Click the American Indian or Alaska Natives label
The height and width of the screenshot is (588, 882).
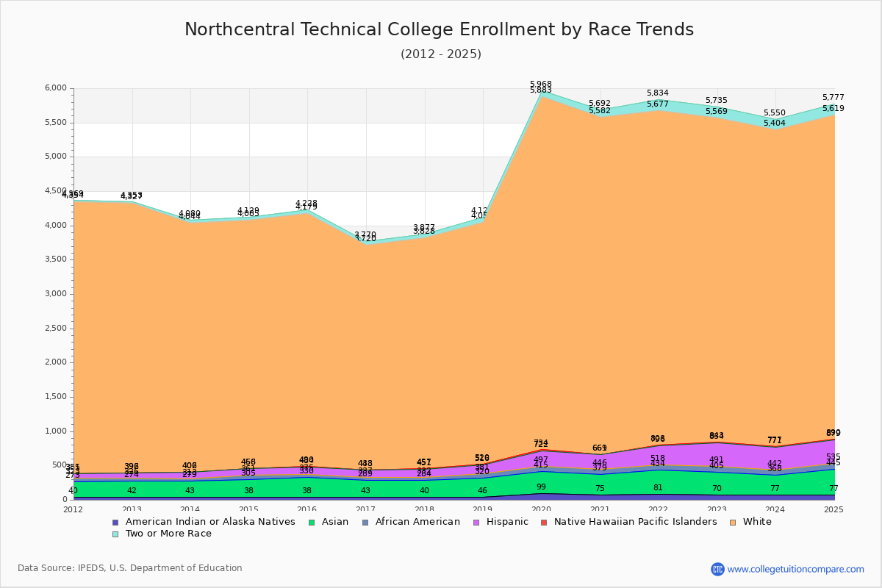[x=210, y=522]
